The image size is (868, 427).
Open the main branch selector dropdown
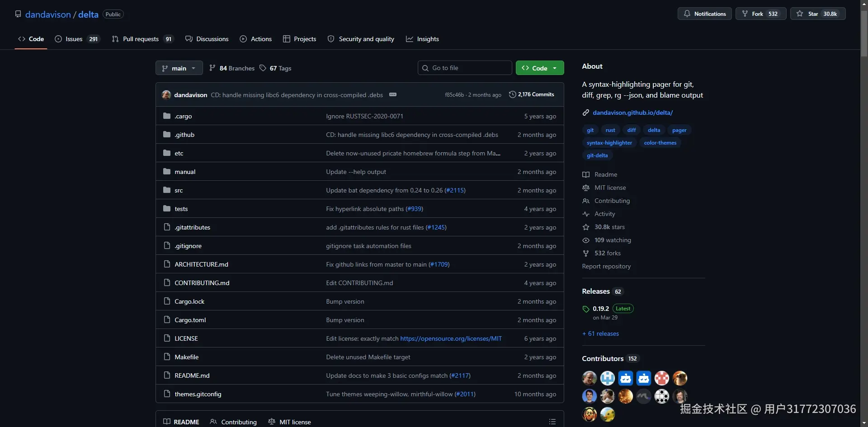[179, 68]
